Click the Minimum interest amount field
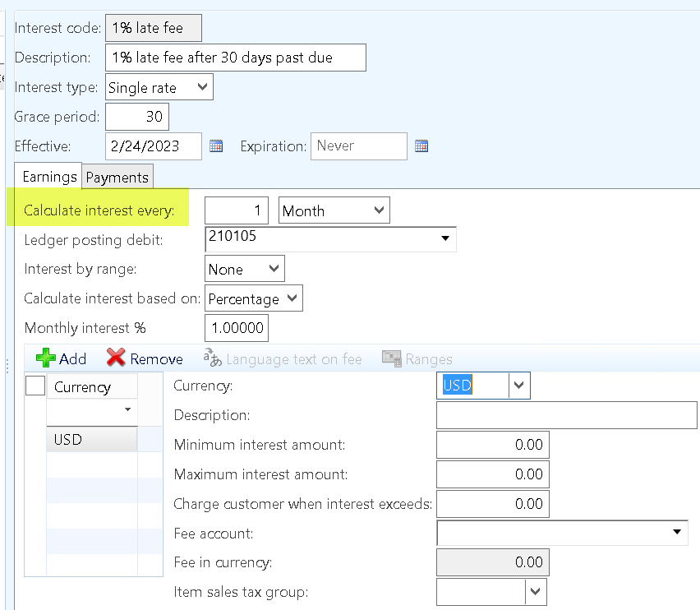Screen dimensions: 700x610 click(492, 445)
